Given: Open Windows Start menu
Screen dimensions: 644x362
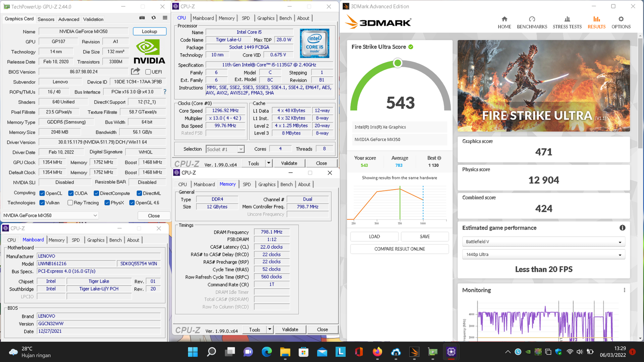Looking at the screenshot, I should (x=193, y=352).
